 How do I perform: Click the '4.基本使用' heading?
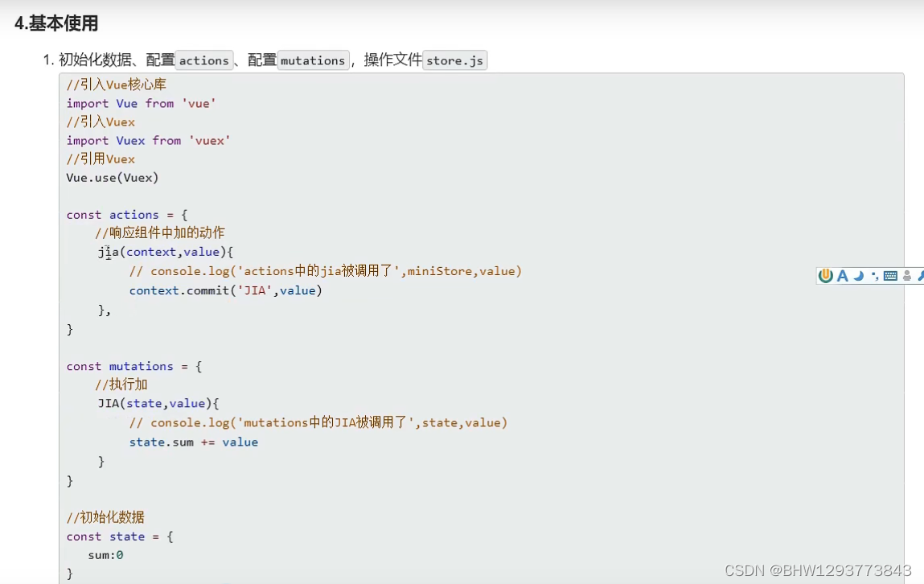pyautogui.click(x=56, y=23)
